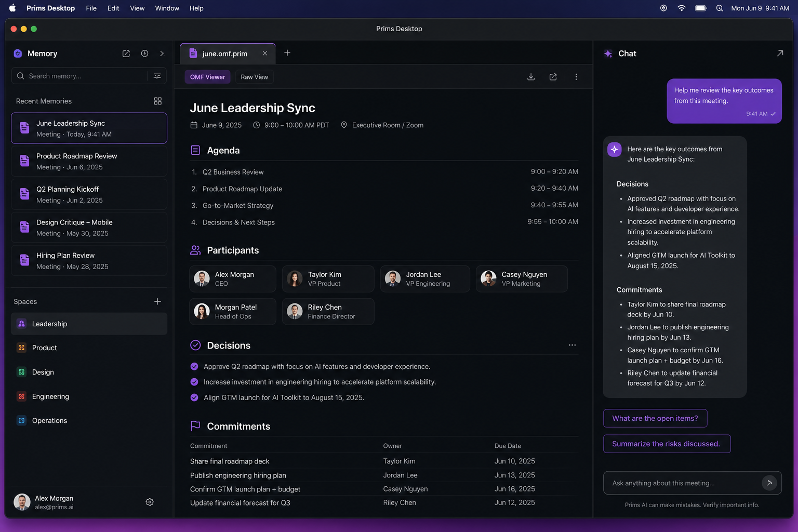This screenshot has width=798, height=532.
Task: Add a new space with plus icon
Action: tap(157, 301)
